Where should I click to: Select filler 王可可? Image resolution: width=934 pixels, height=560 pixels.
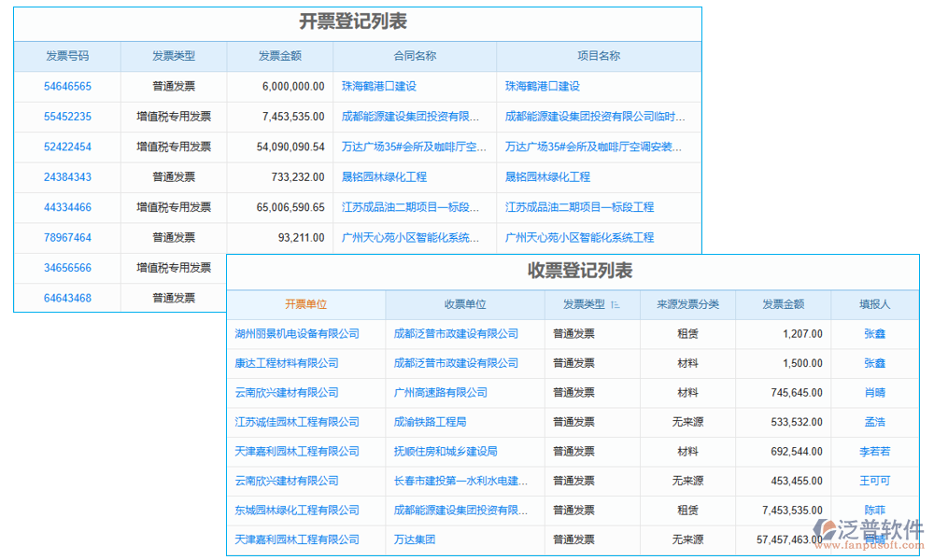[874, 481]
